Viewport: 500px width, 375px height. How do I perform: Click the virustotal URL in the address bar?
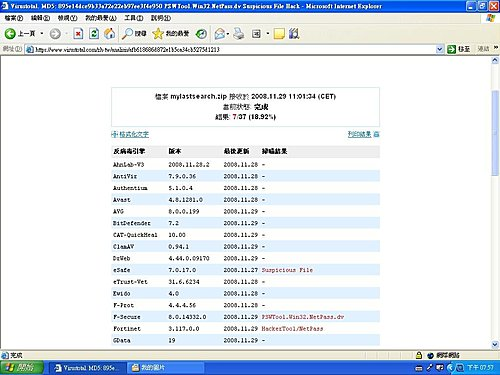point(127,50)
